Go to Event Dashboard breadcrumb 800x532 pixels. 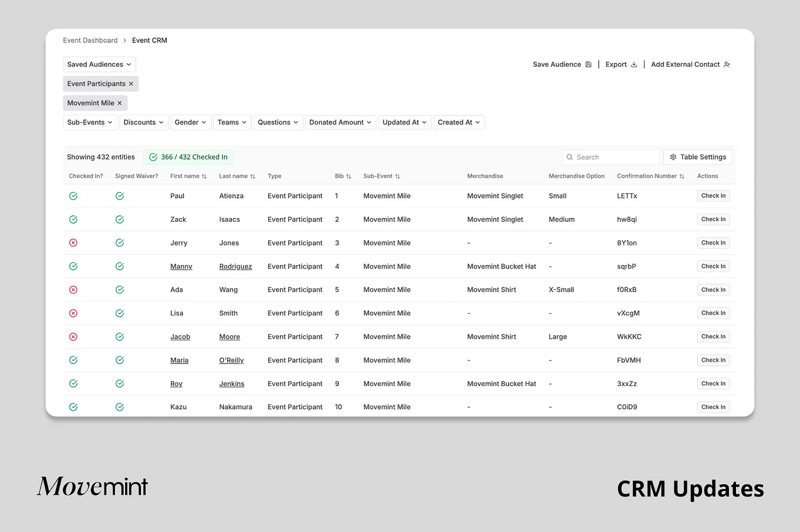[90, 41]
